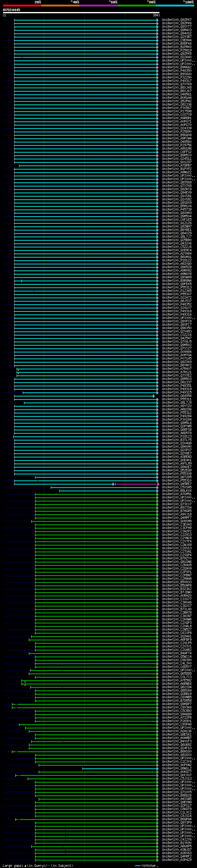
Task: Select label UniRef100_A3P4Z9
Action: coord(177,860)
